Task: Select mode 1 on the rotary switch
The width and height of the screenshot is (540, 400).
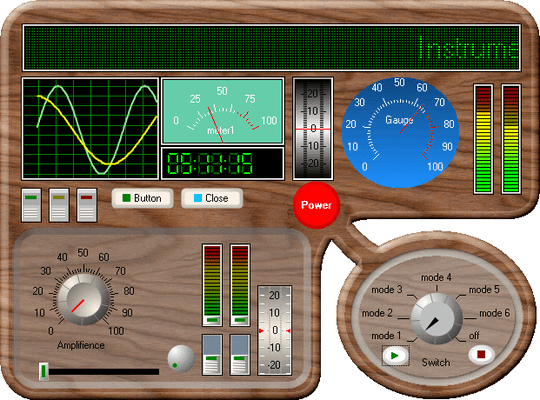Action: click(x=386, y=336)
